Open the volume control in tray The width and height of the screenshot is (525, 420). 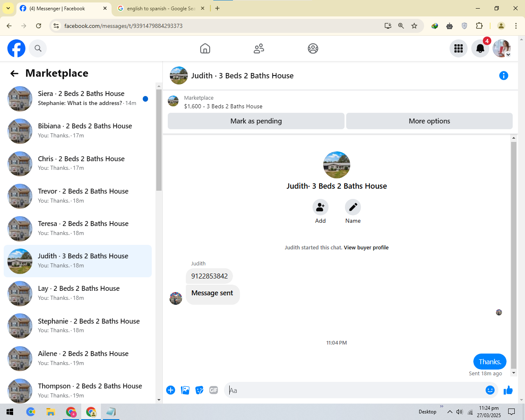click(459, 412)
